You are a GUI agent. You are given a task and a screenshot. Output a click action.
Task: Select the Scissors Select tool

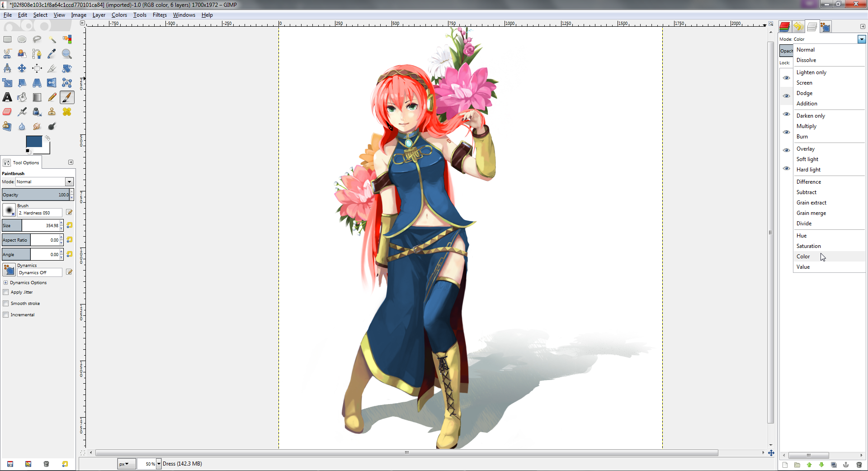[7, 54]
